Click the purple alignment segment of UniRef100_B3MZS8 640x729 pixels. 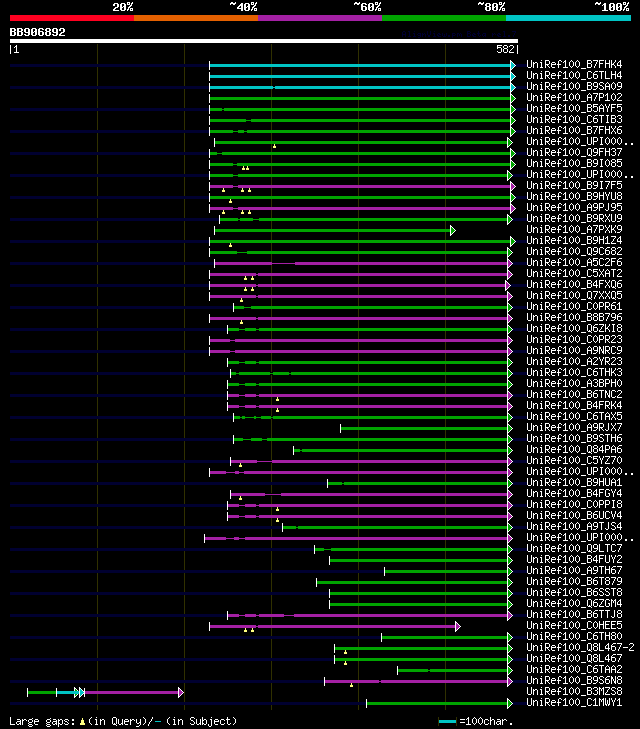(132, 693)
